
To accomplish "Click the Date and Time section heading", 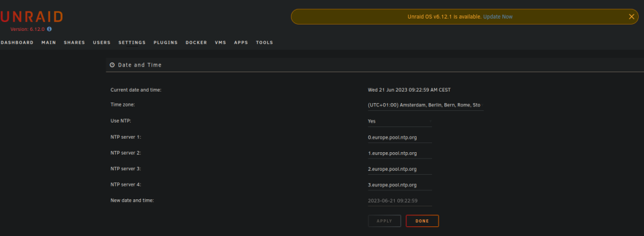I will point(140,65).
